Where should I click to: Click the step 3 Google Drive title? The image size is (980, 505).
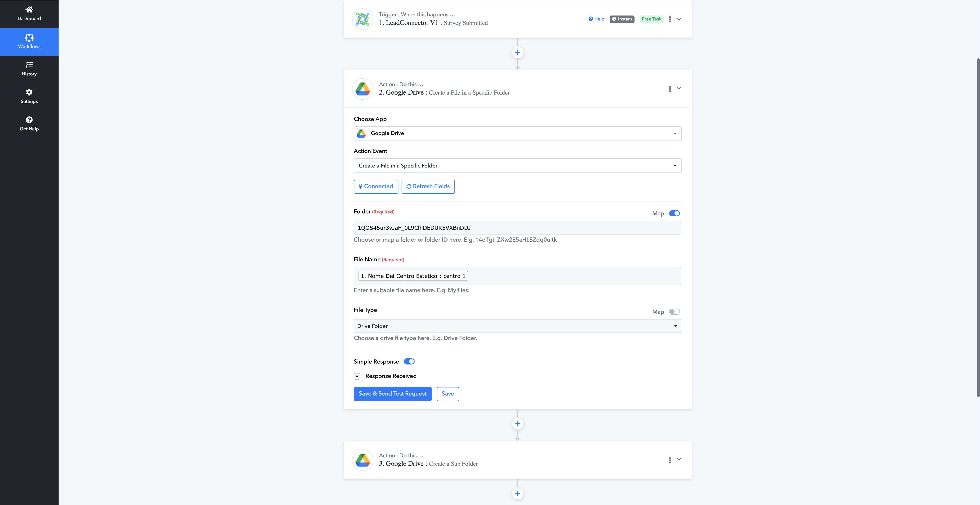pyautogui.click(x=428, y=464)
